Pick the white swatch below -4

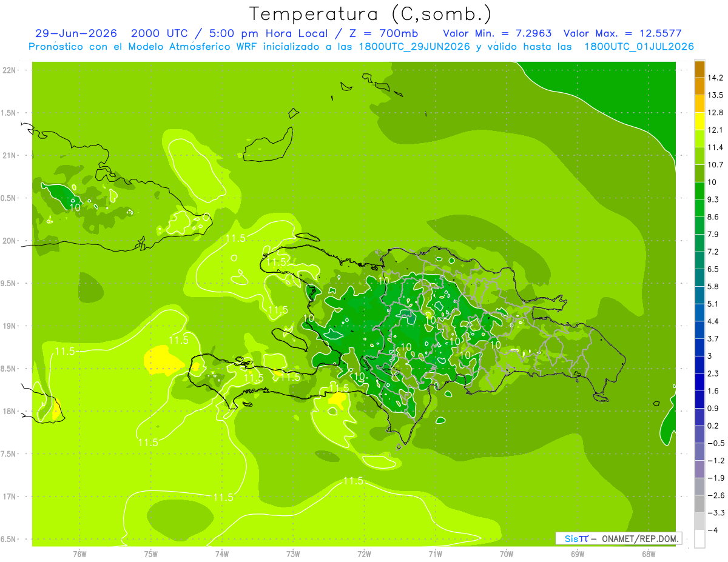(699, 538)
